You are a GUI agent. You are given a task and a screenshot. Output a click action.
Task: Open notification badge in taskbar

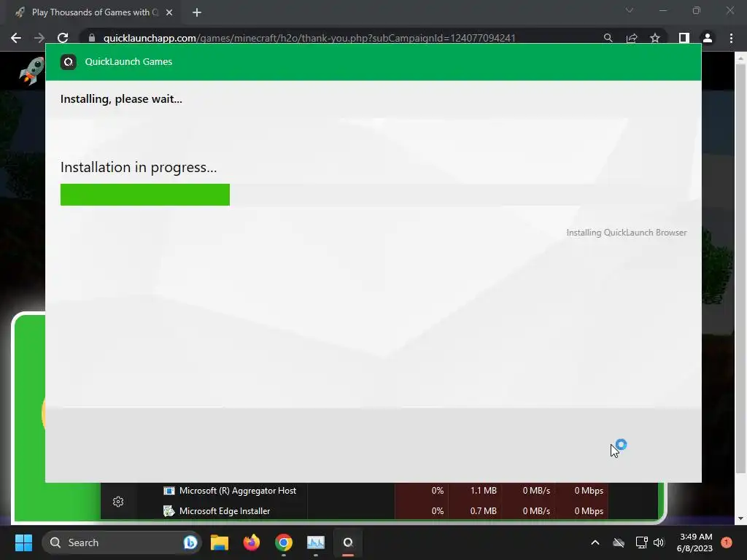[x=727, y=542]
